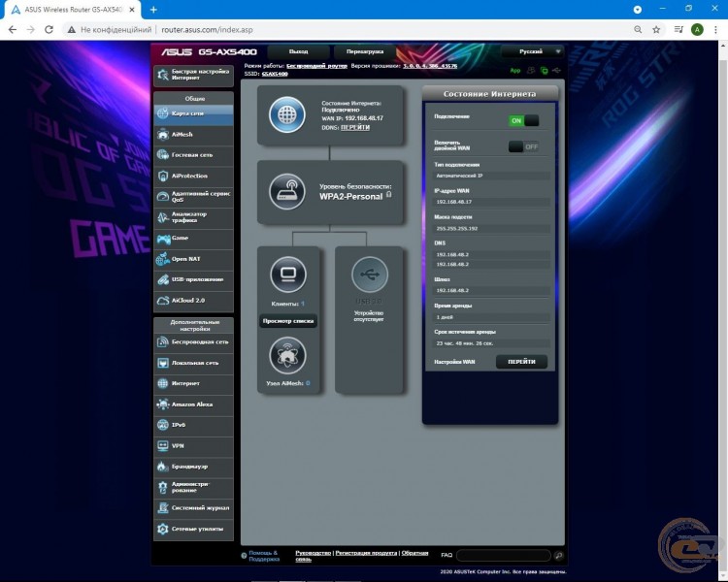Open USB application (USB приложение)
728x582 pixels.
coord(193,279)
